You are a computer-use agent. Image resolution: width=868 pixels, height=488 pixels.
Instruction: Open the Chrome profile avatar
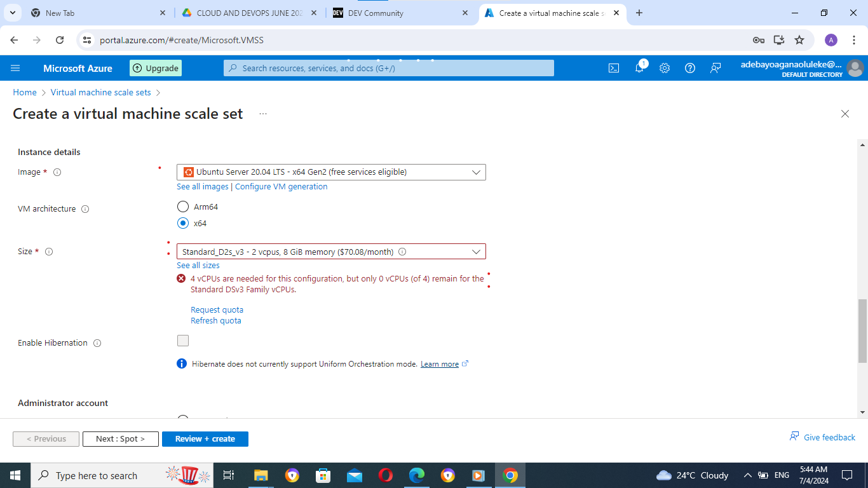pyautogui.click(x=831, y=40)
